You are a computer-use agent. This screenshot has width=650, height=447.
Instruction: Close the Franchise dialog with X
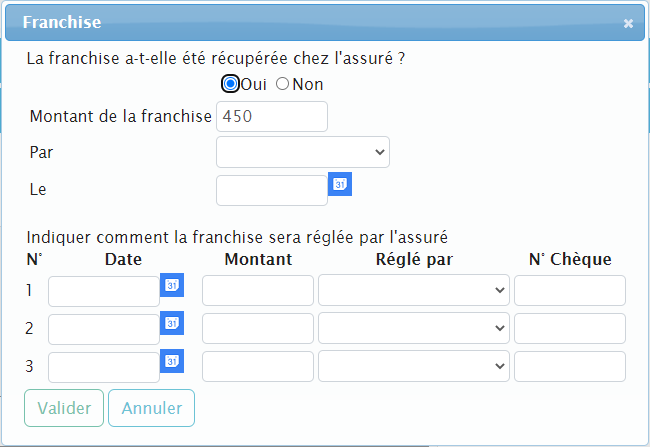(x=628, y=23)
